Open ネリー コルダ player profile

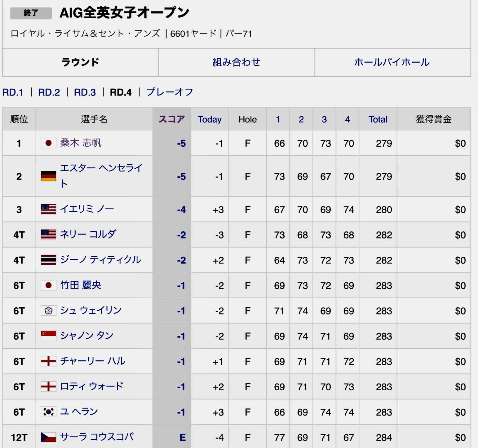[88, 234]
